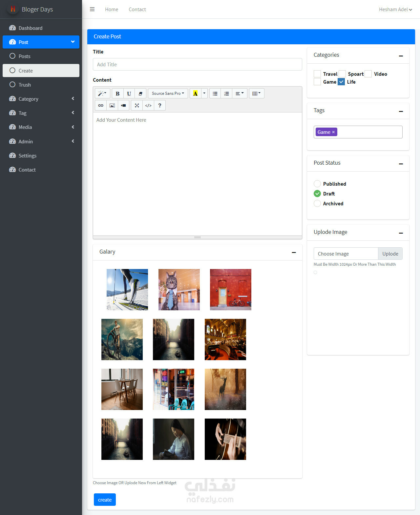Check the Game category checkbox
Screen dimensions: 420x515
(x=317, y=82)
